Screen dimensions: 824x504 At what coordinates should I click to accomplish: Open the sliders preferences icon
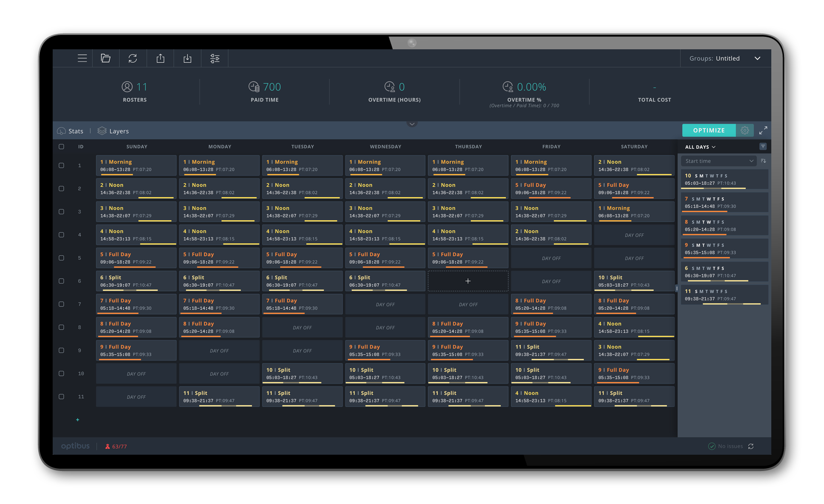215,58
